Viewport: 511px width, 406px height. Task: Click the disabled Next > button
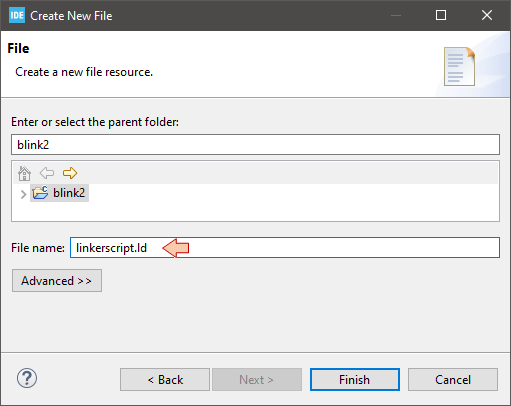[257, 380]
